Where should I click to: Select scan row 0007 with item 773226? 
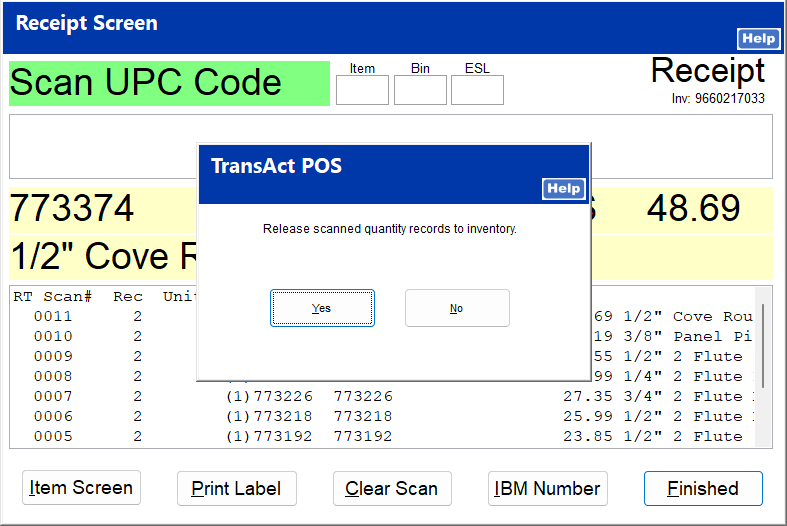tap(383, 397)
